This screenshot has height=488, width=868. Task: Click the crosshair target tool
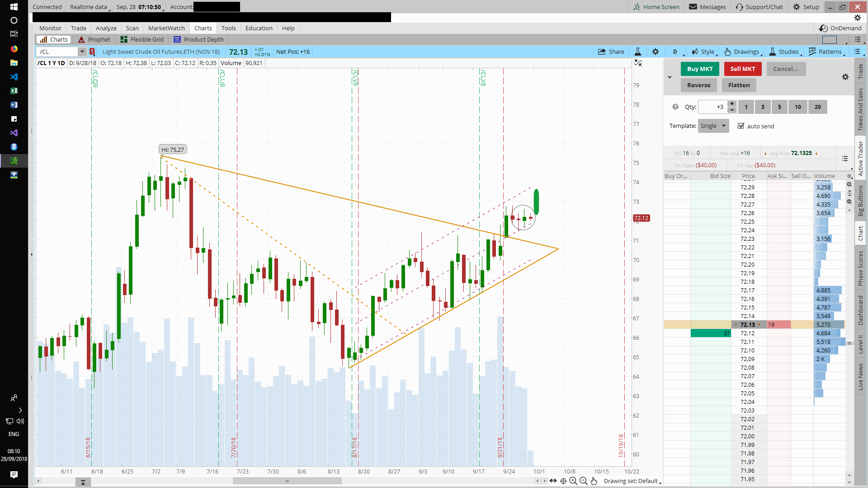pos(563,481)
